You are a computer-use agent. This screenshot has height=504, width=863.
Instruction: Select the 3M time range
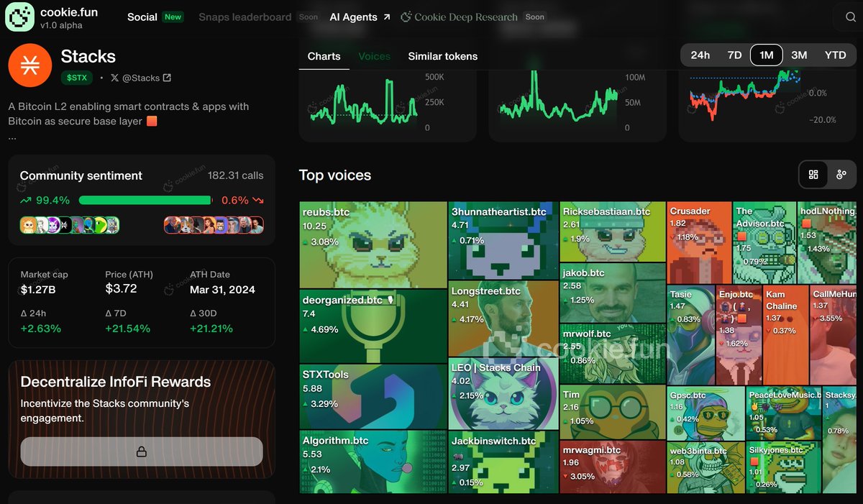click(x=799, y=55)
